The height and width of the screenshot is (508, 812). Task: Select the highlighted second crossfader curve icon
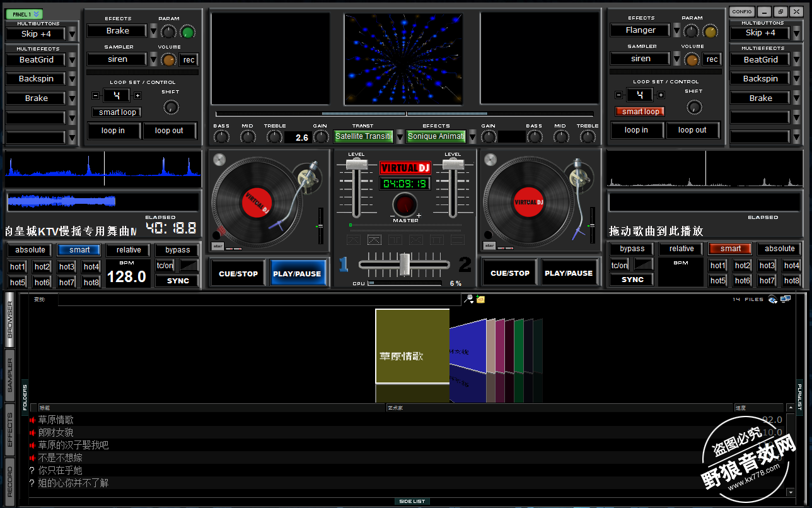point(374,240)
